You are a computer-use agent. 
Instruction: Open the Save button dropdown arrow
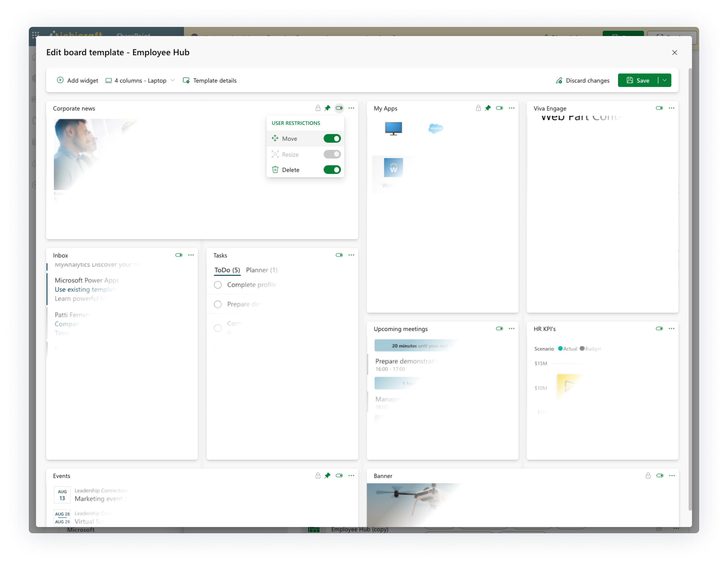(664, 80)
